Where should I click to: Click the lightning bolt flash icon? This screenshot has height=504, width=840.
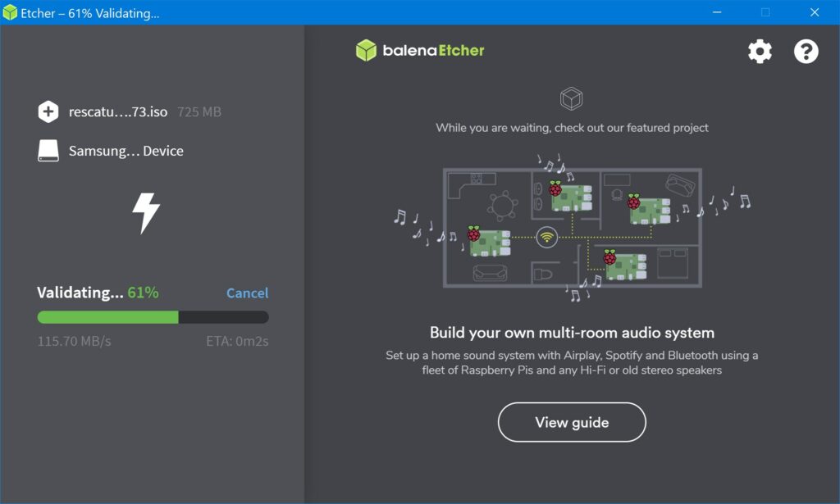click(146, 213)
